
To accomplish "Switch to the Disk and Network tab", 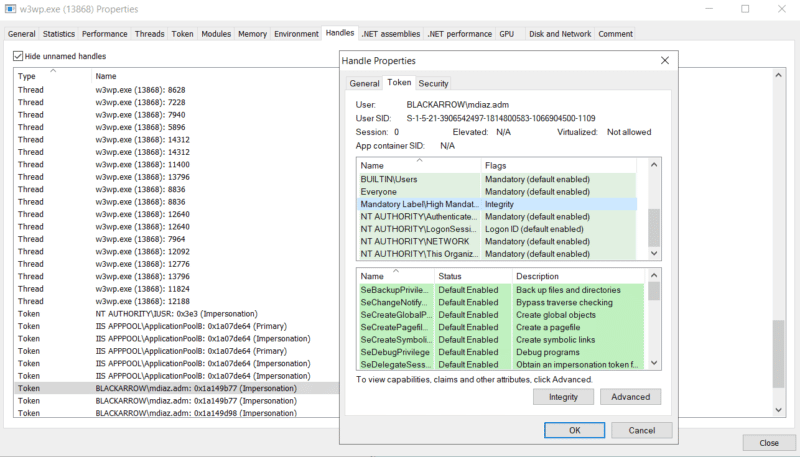I will (559, 34).
